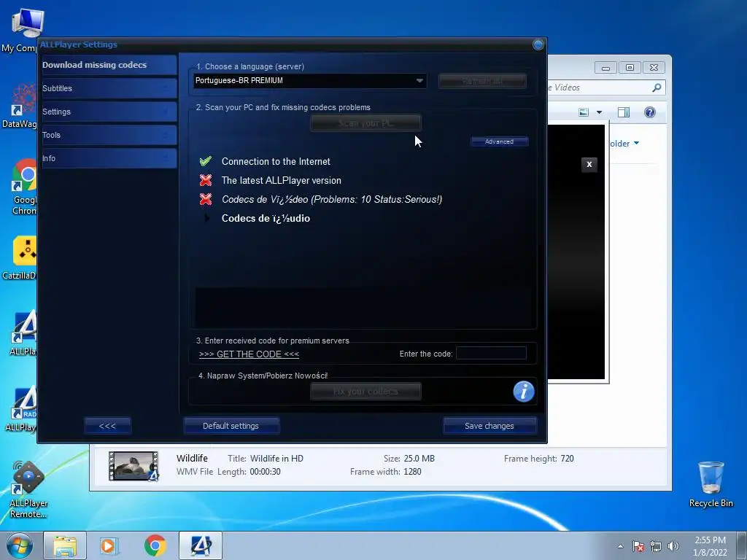This screenshot has width=747, height=560.
Task: Click the disabled refresh list button
Action: [x=482, y=81]
